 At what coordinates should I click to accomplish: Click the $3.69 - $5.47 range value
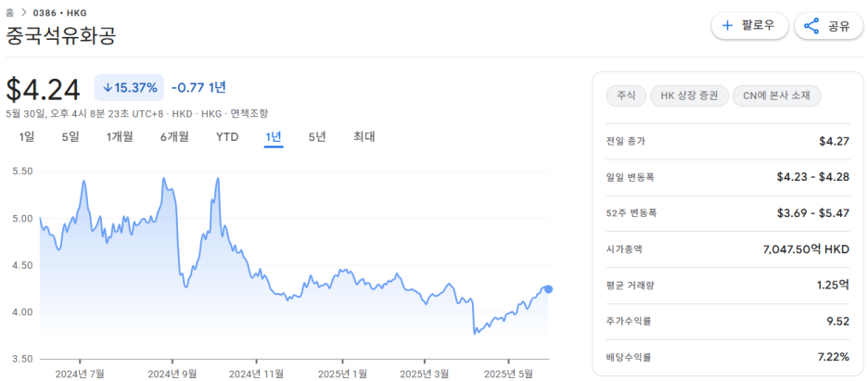[x=813, y=213]
